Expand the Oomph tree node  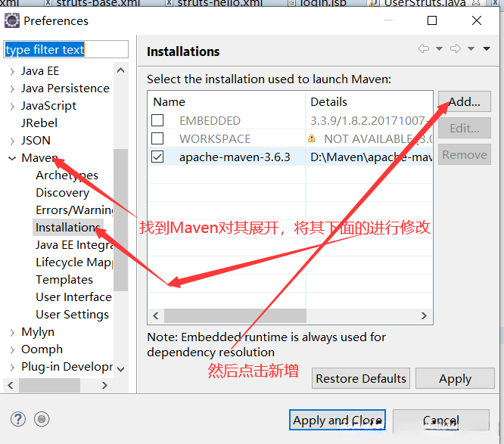pos(12,349)
